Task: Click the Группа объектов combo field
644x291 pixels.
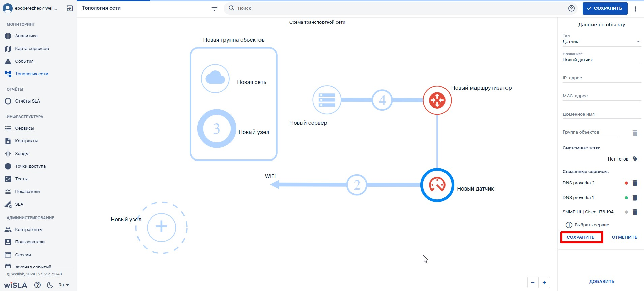Action: [591, 132]
